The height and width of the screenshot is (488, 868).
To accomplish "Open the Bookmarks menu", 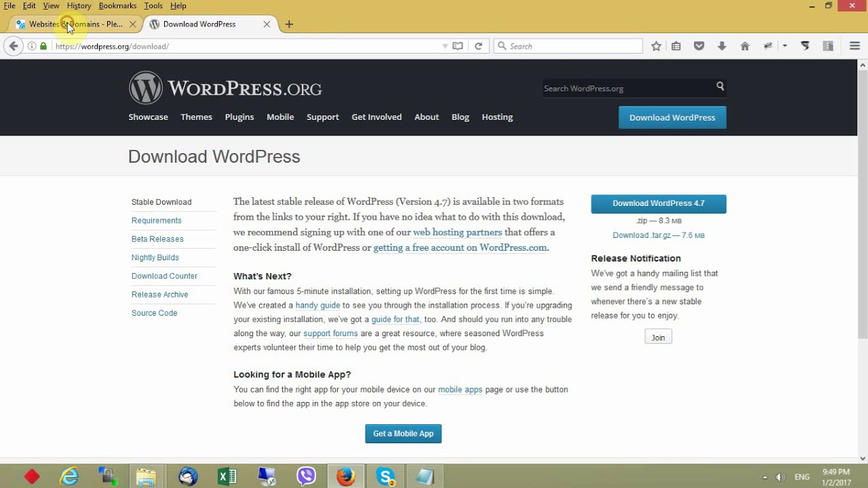I will tap(117, 5).
